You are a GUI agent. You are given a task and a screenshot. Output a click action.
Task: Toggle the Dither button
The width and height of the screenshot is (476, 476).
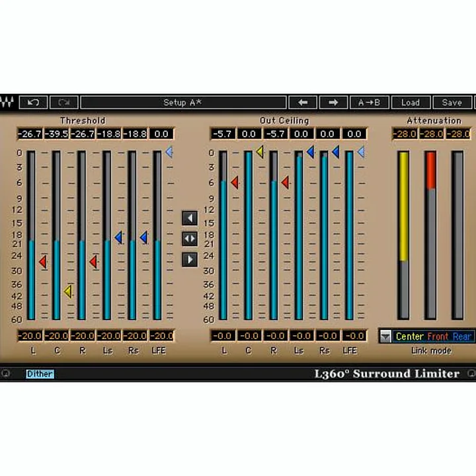click(x=40, y=374)
